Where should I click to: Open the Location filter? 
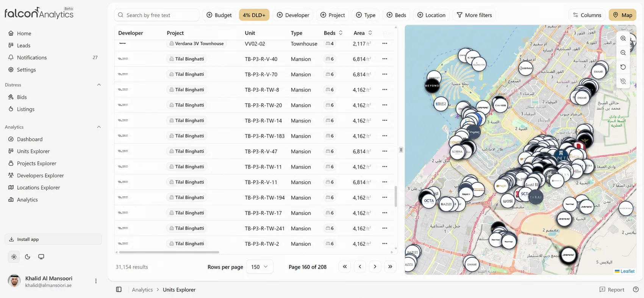pos(431,15)
